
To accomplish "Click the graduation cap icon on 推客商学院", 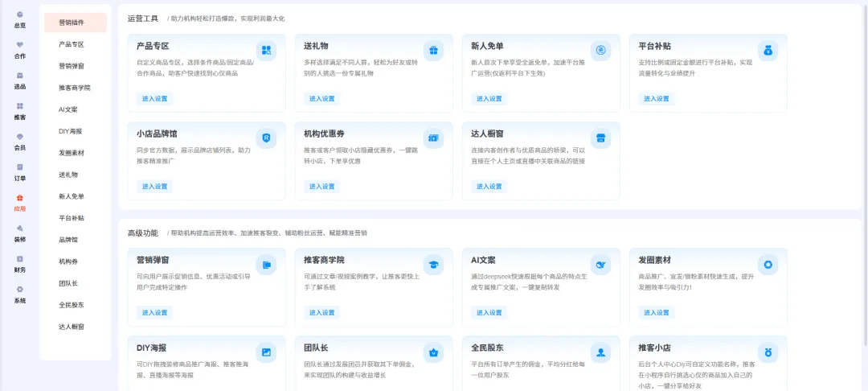I will pos(433,265).
